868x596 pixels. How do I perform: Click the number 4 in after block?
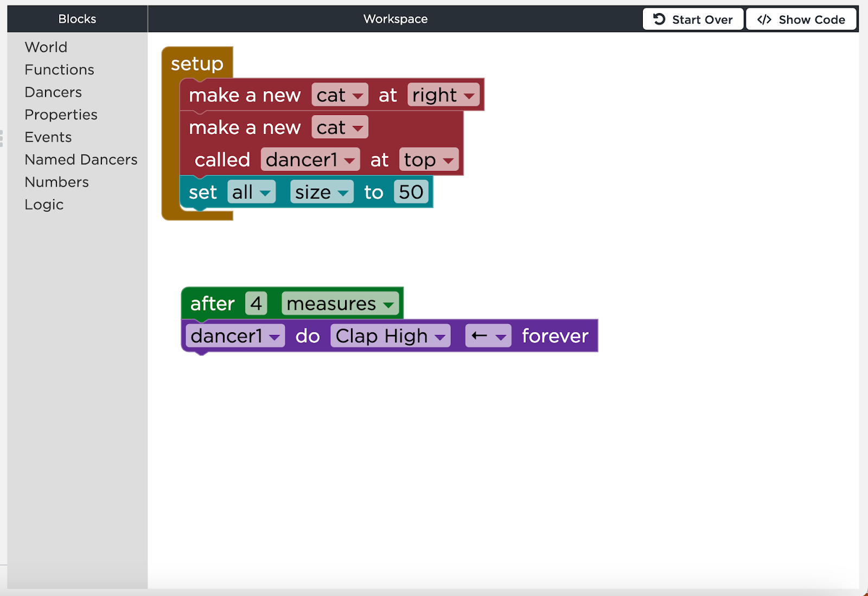coord(256,303)
